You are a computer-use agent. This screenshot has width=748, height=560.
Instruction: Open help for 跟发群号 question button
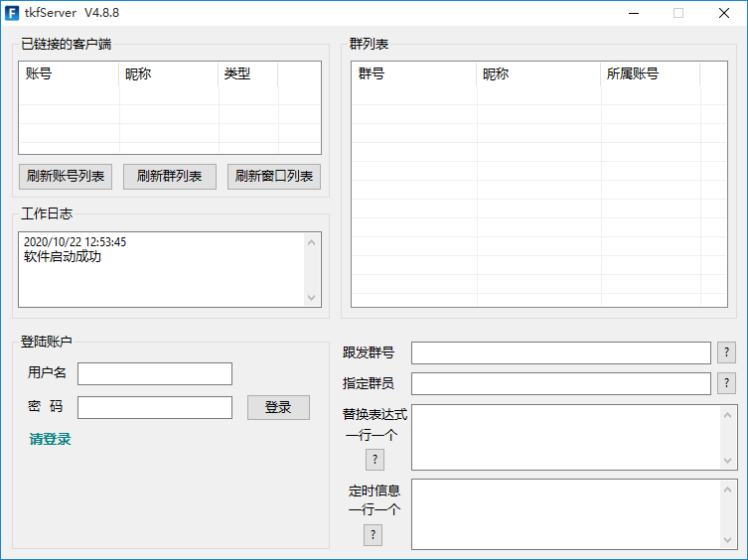(726, 352)
